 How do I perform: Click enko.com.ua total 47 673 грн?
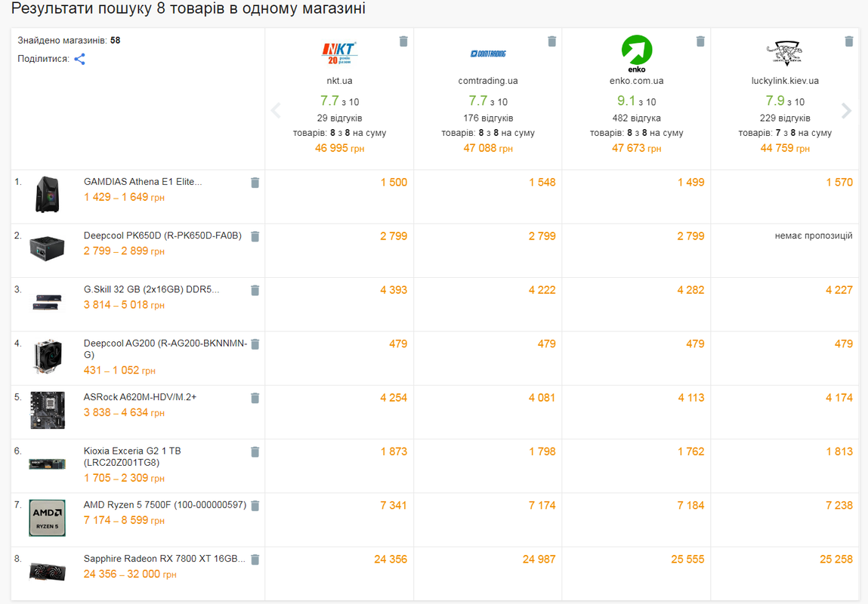click(637, 148)
